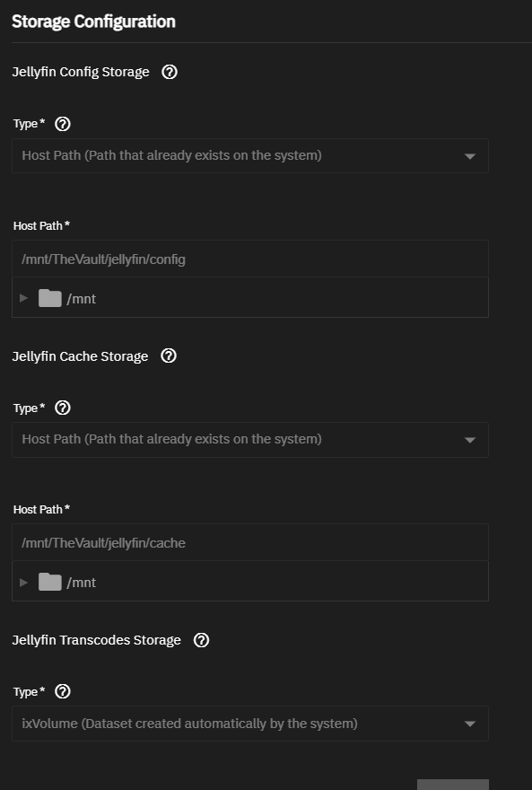Screen dimensions: 532x790
Task: Click the gray button at the bottom right
Action: click(x=453, y=785)
